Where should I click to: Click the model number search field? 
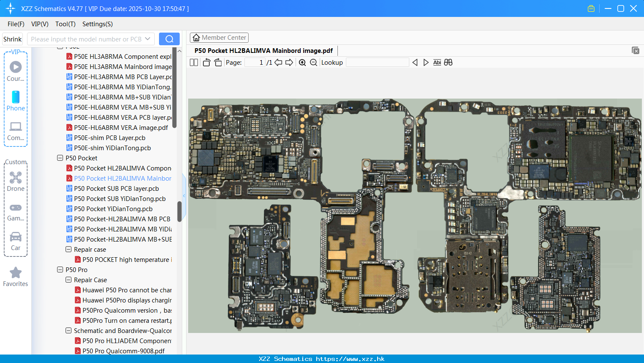(x=86, y=39)
